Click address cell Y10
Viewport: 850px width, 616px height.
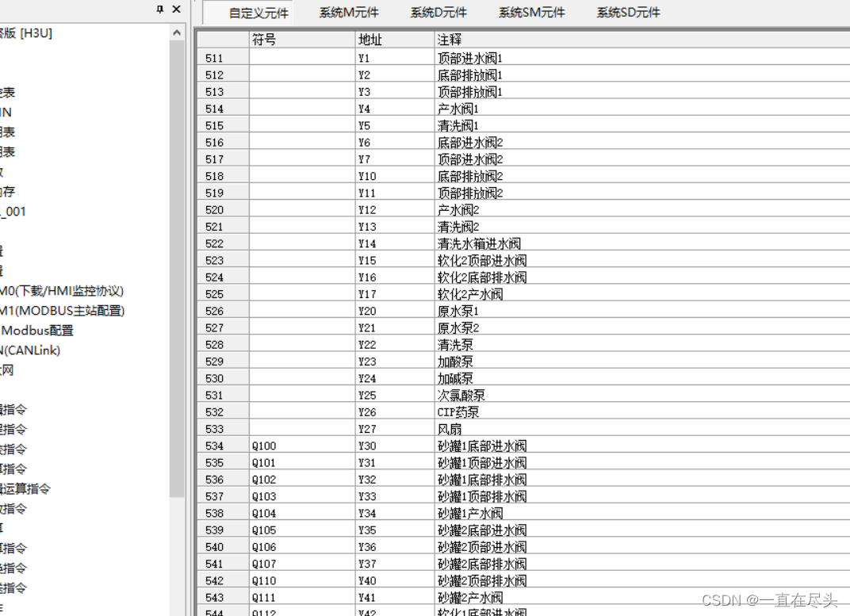pyautogui.click(x=395, y=175)
